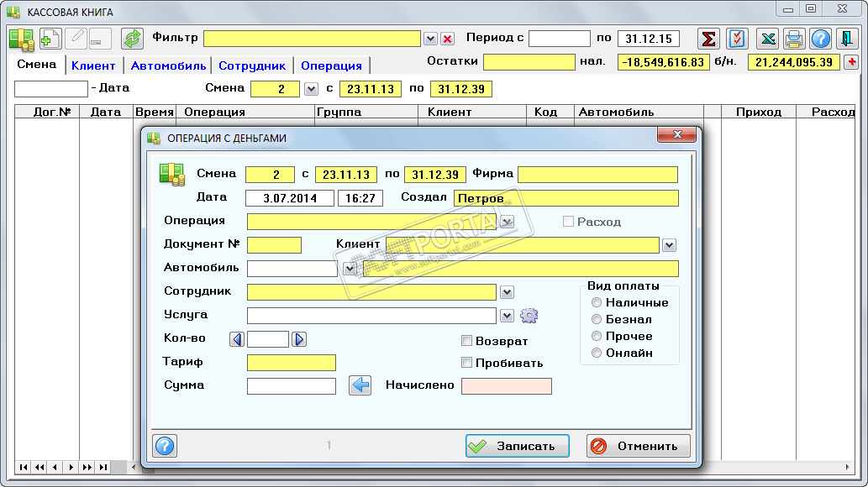Click the Дог.№ column header
Image resolution: width=868 pixels, height=487 pixels.
coord(47,112)
